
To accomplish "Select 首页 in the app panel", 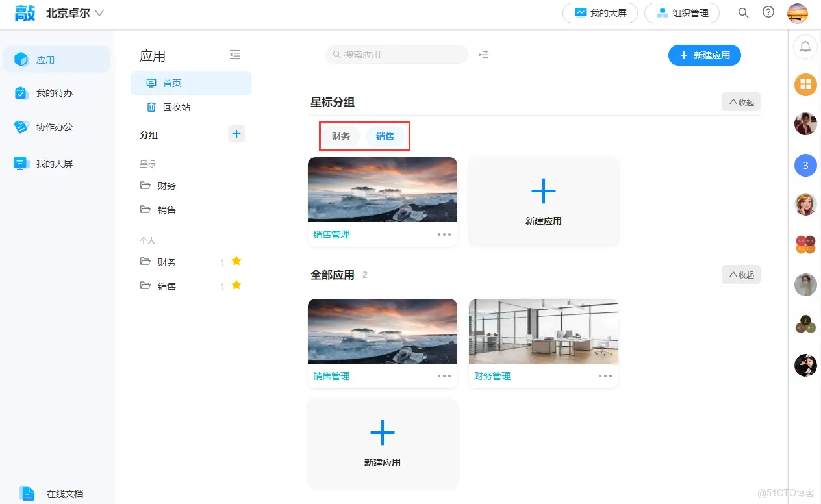I will 191,83.
